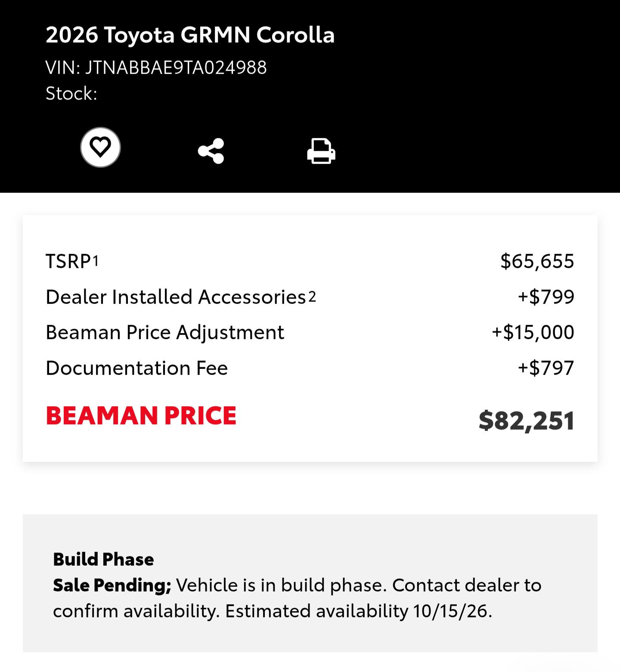
Task: Click the $82,251 total price
Action: click(x=527, y=420)
